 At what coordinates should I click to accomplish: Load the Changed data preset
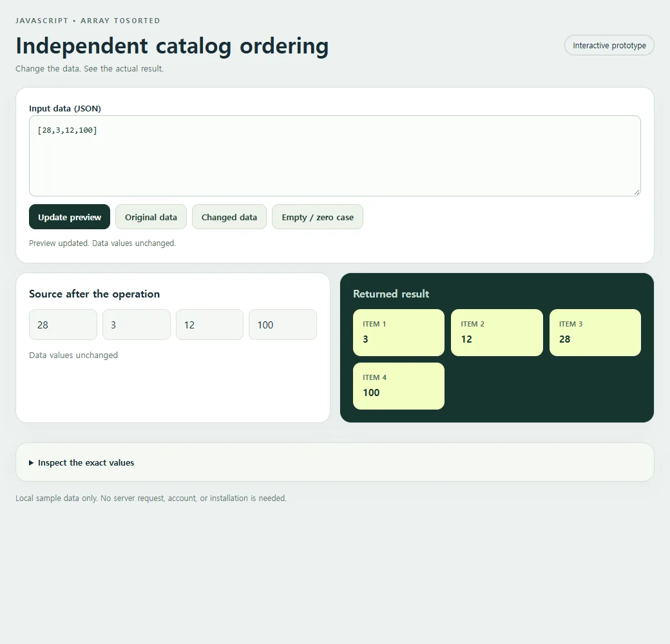tap(229, 217)
